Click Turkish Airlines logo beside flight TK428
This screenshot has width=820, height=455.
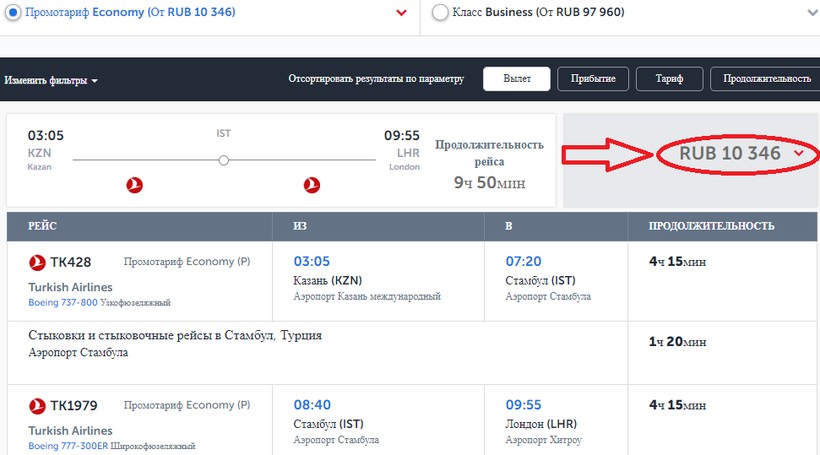[x=39, y=263]
